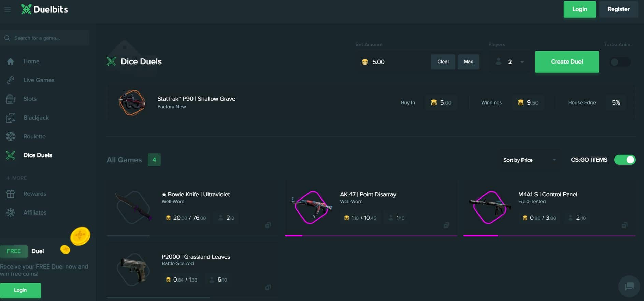The image size is (644, 301).
Task: Click the Home house icon
Action: click(11, 61)
